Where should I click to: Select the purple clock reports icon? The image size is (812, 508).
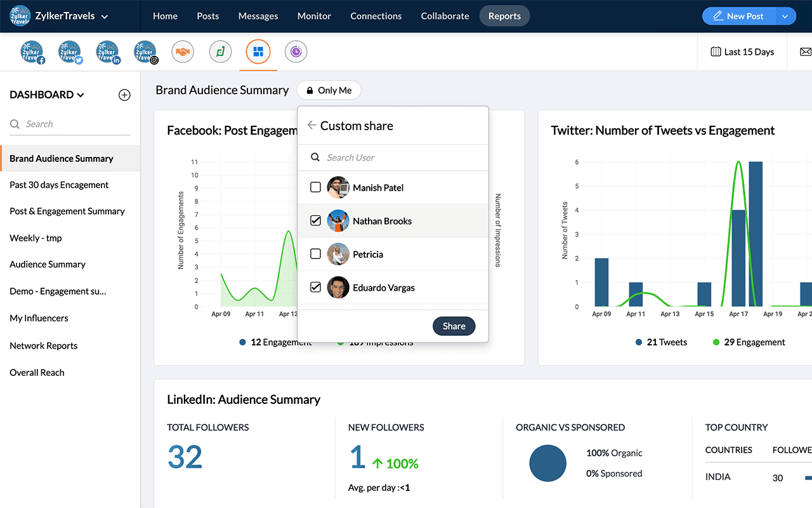(296, 52)
